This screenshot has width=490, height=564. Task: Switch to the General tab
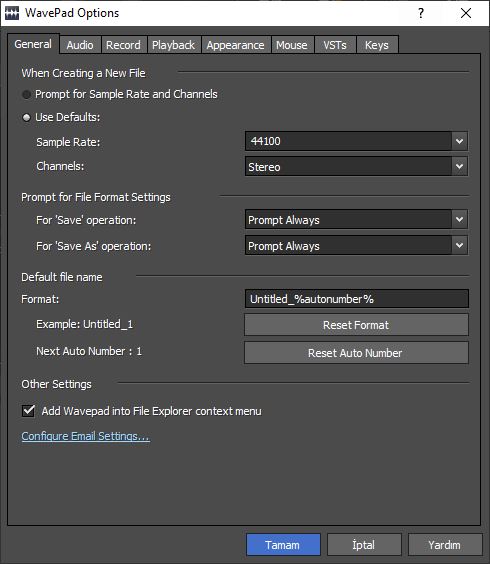pos(33,44)
